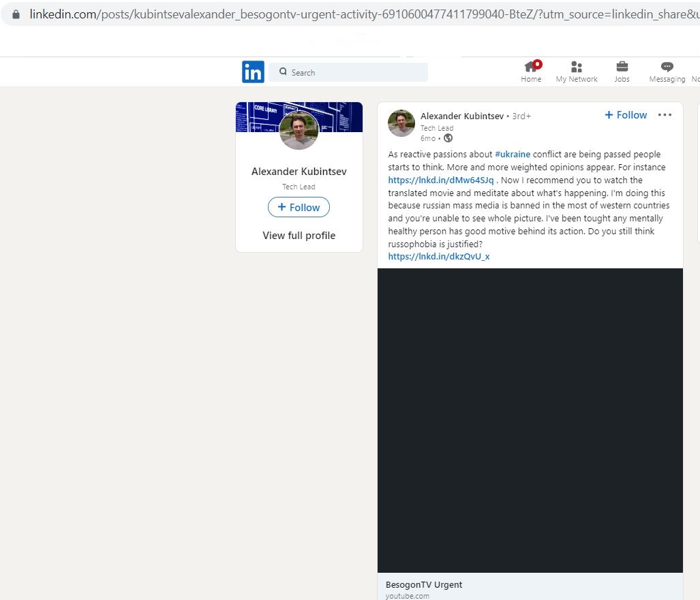Viewport: 700px width, 600px height.
Task: Click the LinkedIn logo icon
Action: click(253, 72)
